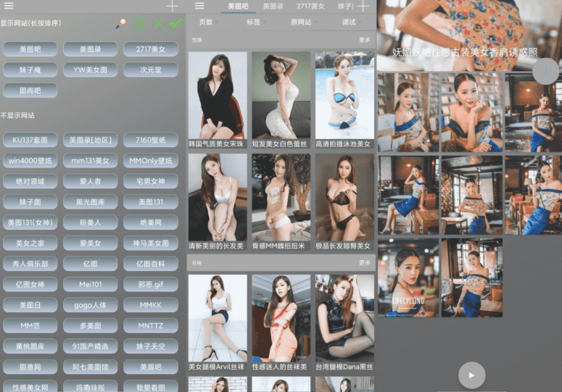This screenshot has width=562, height=392.
Task: Tap the 美图录[地区] button
Action: (91, 140)
